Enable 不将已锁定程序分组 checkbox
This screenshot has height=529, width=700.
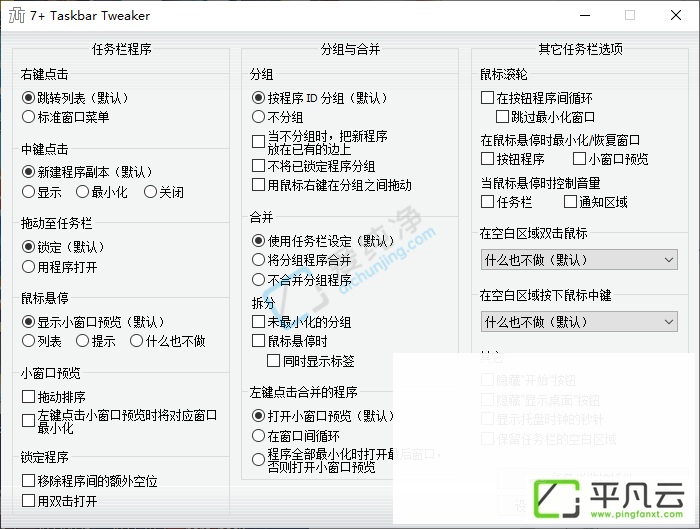pos(258,166)
